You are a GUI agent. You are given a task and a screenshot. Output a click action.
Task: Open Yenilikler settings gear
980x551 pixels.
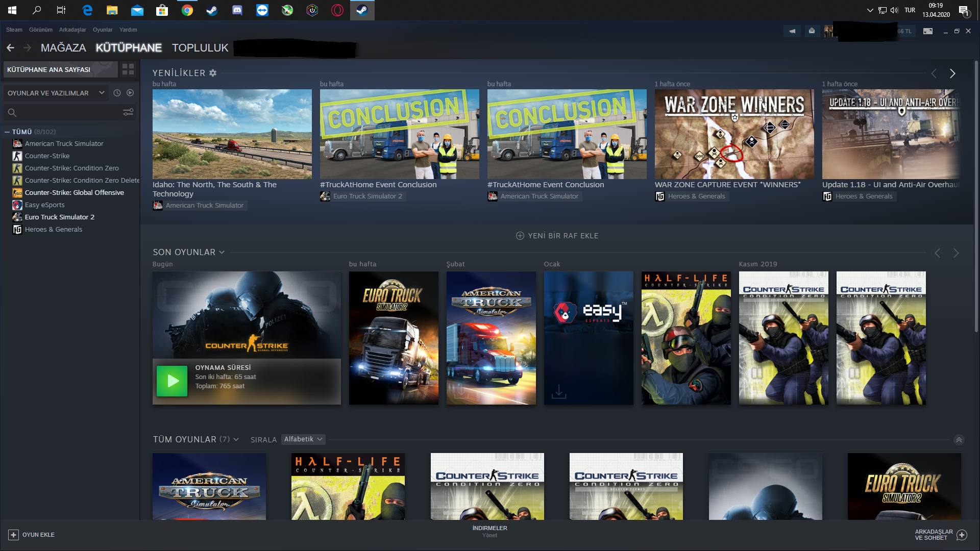pyautogui.click(x=213, y=73)
